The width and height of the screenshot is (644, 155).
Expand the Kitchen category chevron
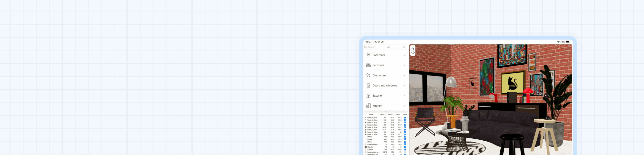coord(404,106)
